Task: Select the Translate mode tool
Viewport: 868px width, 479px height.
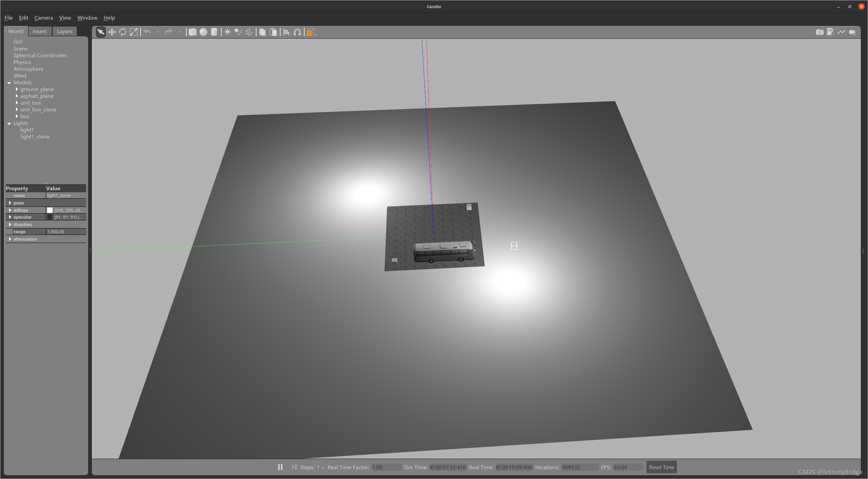Action: (x=112, y=32)
